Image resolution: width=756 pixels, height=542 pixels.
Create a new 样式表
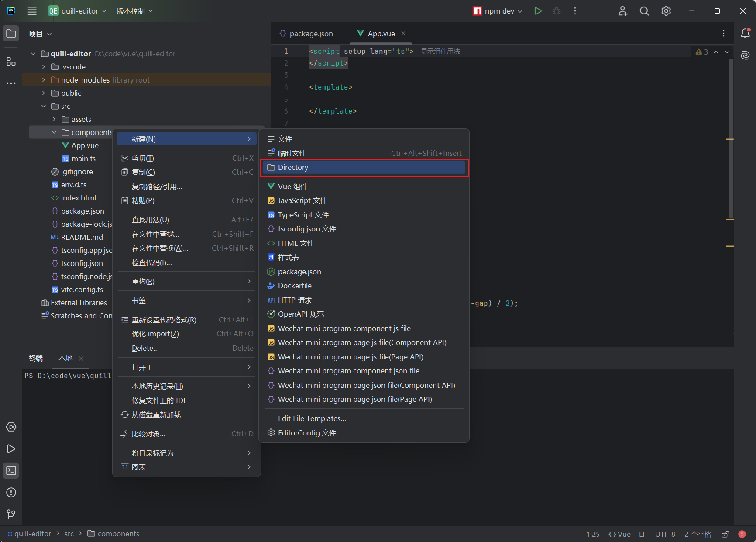(x=364, y=258)
